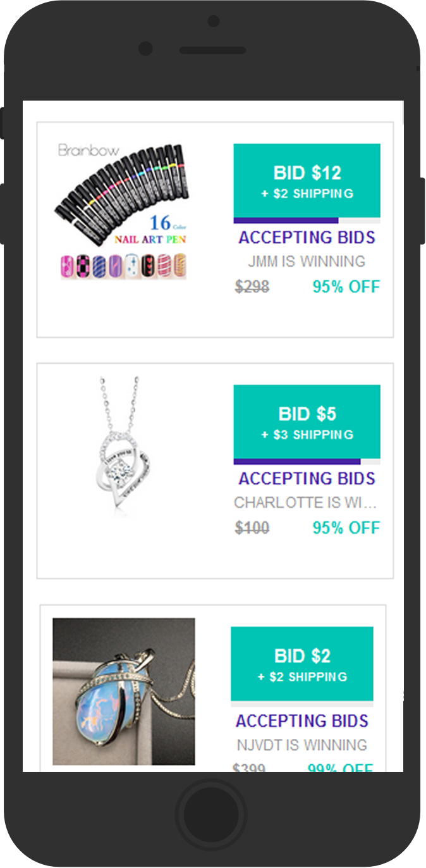
Task: Click the Brainbow brand logo
Action: tap(88, 151)
